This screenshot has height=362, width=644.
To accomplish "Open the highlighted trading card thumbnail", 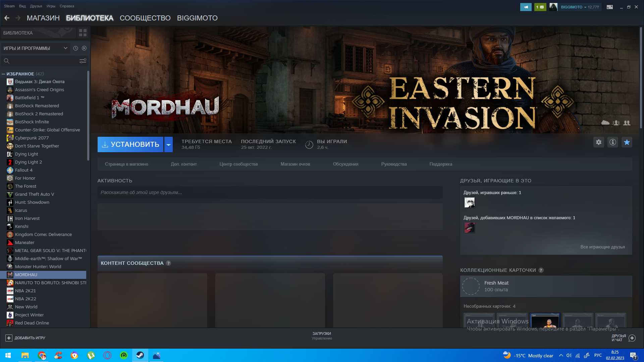I will pyautogui.click(x=545, y=320).
